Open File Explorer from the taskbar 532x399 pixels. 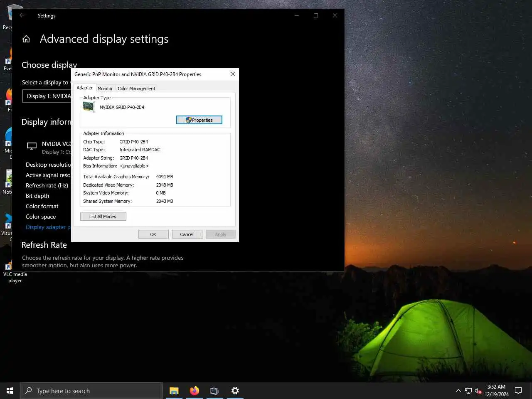pos(174,391)
